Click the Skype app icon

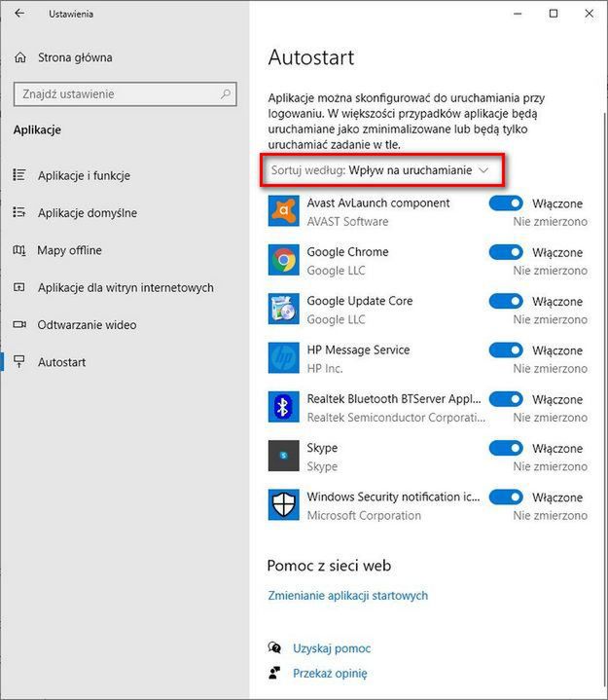pyautogui.click(x=283, y=456)
